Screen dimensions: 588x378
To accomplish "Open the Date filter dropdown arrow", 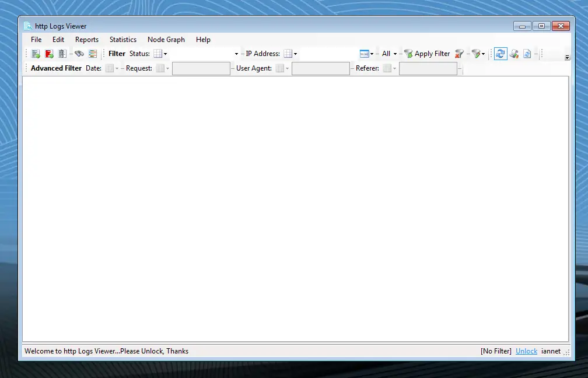I will [x=116, y=68].
